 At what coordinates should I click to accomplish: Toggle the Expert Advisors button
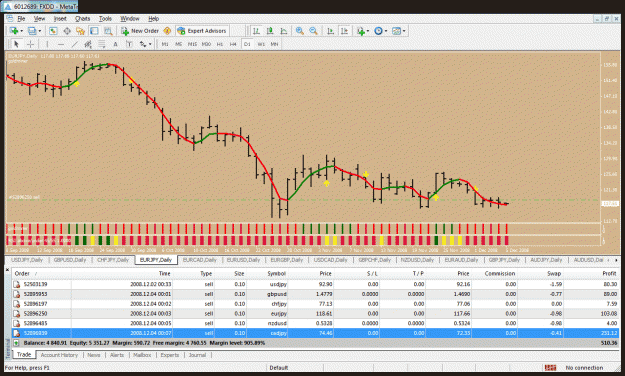pos(202,31)
